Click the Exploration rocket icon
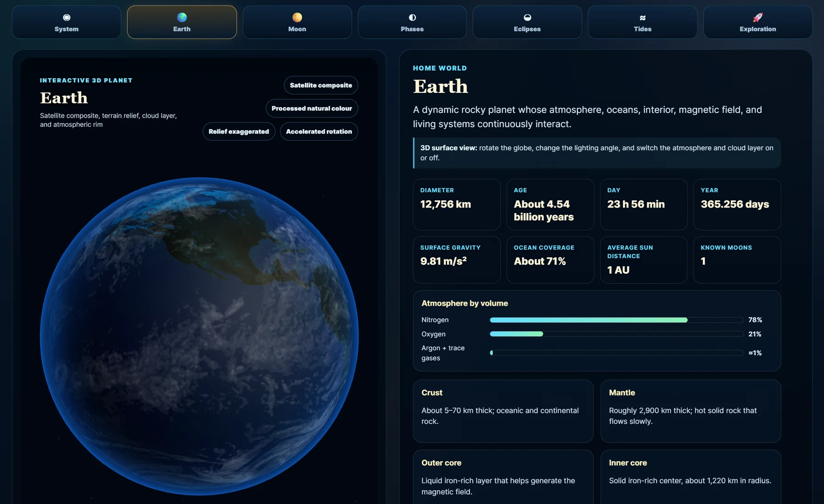 point(758,17)
